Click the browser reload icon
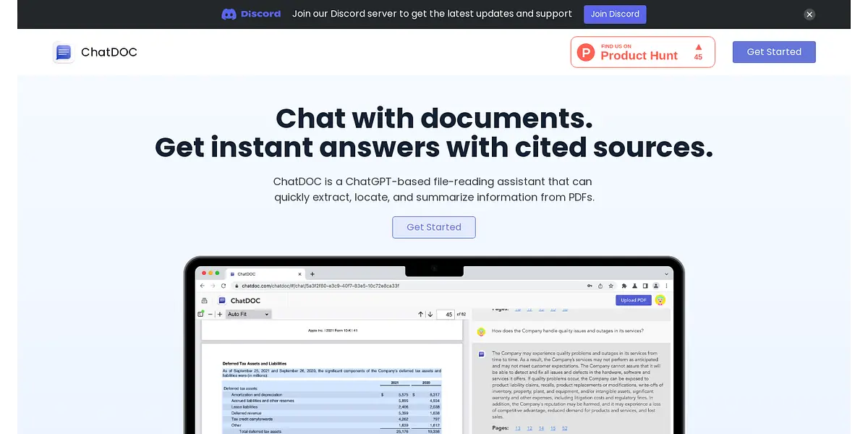This screenshot has height=434, width=868. tap(224, 286)
